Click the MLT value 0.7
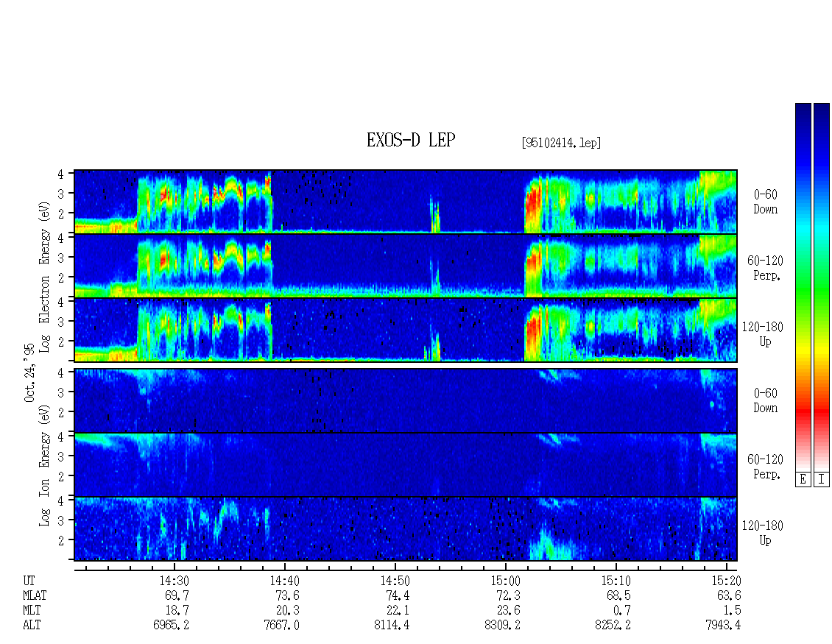 [621, 611]
